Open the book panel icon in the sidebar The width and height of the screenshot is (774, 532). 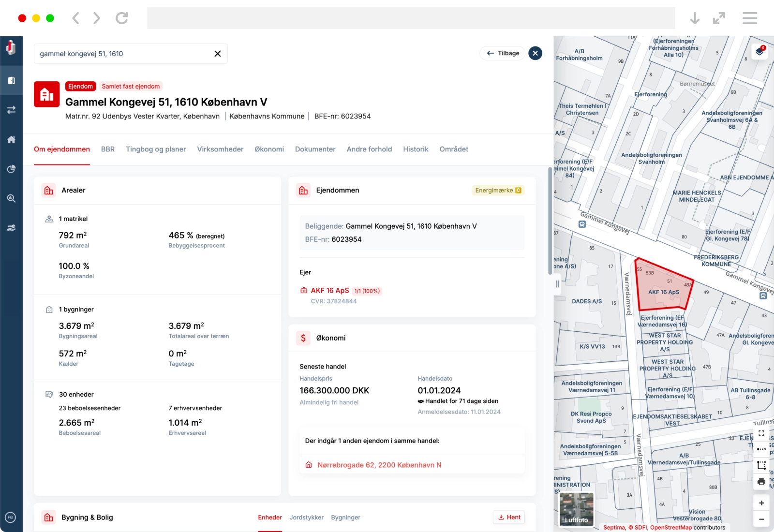pos(12,80)
